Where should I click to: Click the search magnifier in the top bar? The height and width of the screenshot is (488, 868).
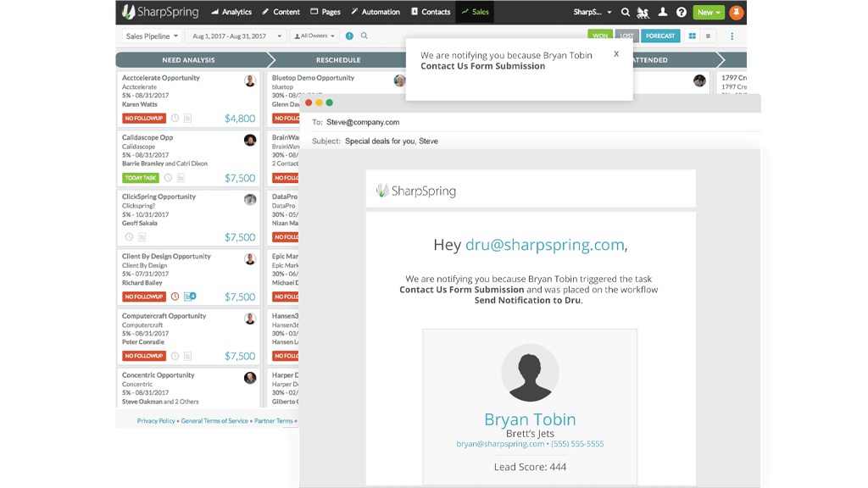click(x=625, y=12)
